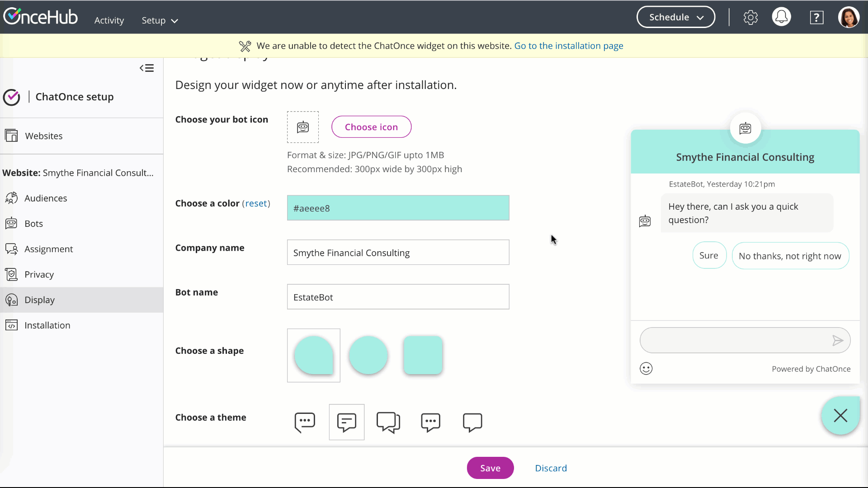
Task: Open the Schedule dropdown button
Action: pyautogui.click(x=675, y=17)
